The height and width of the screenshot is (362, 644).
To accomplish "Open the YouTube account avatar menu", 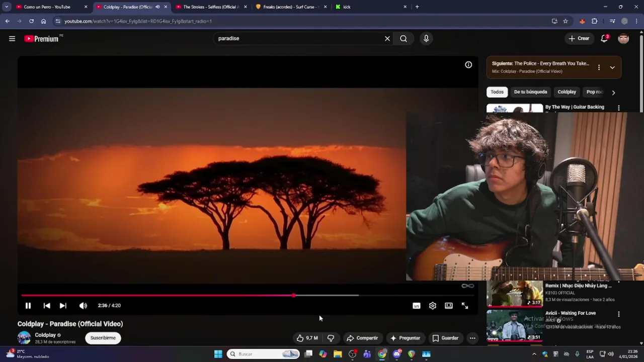I will point(623,39).
